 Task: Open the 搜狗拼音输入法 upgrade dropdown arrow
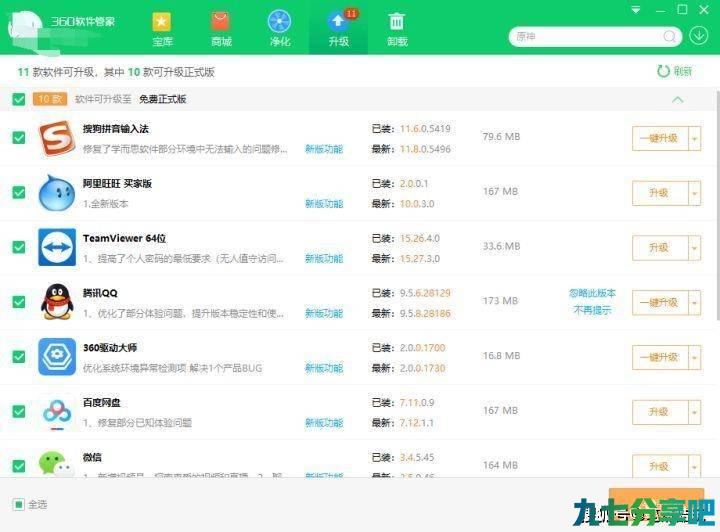(x=695, y=138)
